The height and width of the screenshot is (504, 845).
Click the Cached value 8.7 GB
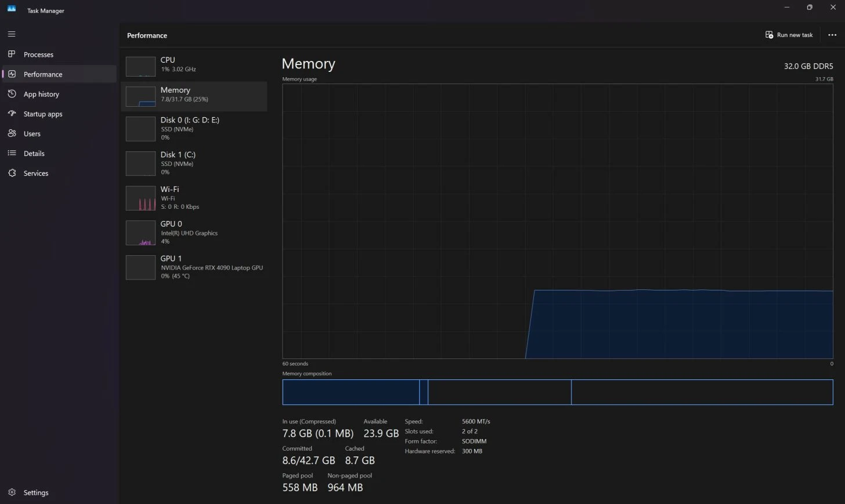(x=360, y=461)
